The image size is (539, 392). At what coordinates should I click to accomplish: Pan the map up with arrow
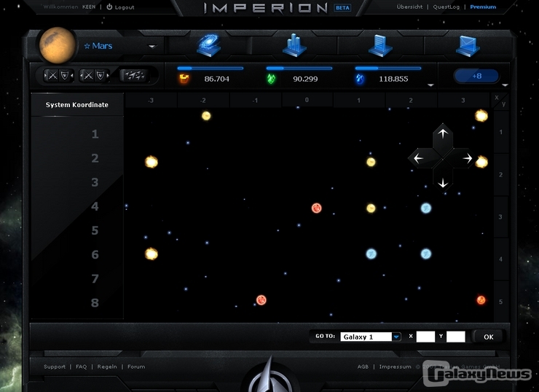click(443, 134)
